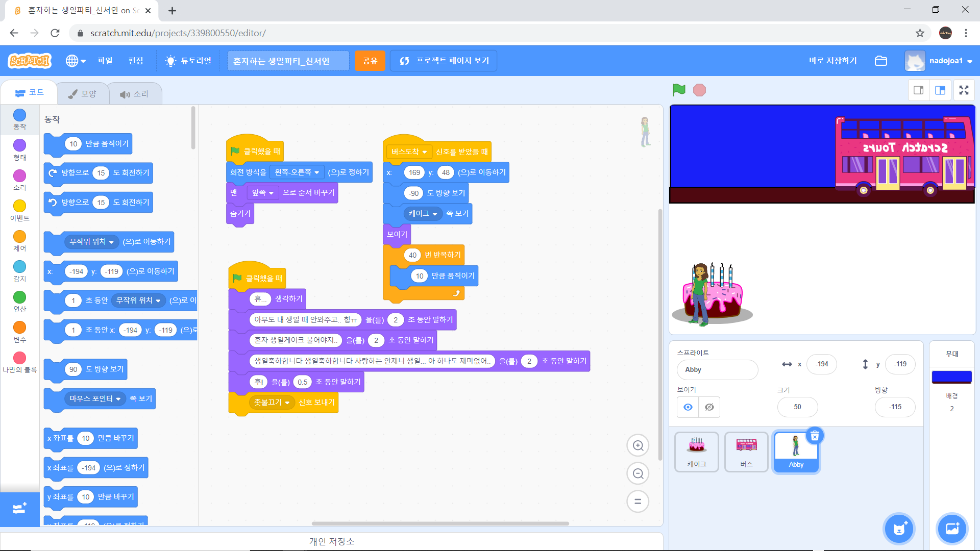Viewport: 980px width, 551px height.
Task: Open the language globe dropdown
Action: coord(76,61)
